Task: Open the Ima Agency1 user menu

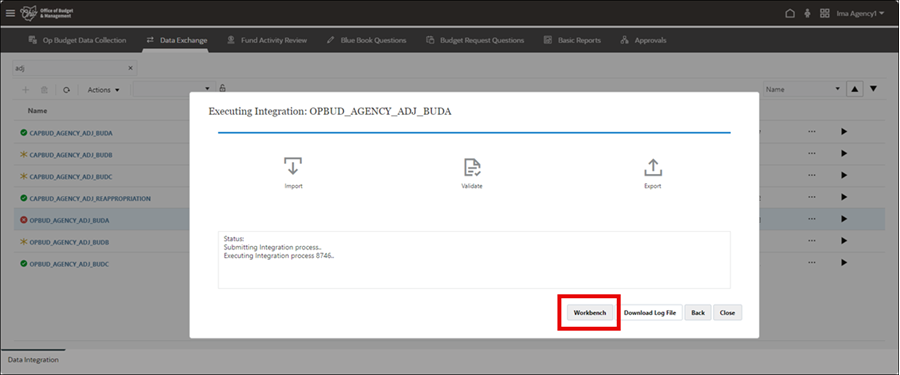Action: coord(860,13)
